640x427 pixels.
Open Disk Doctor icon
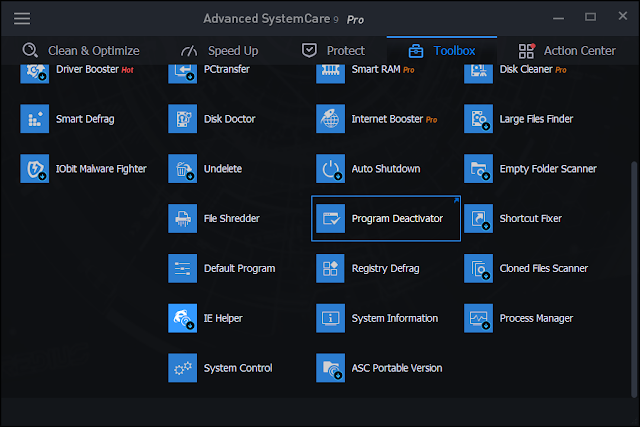coord(182,119)
